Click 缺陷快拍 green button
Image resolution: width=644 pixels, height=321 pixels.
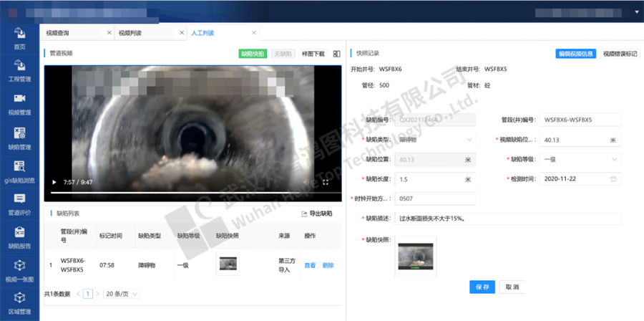coord(253,54)
